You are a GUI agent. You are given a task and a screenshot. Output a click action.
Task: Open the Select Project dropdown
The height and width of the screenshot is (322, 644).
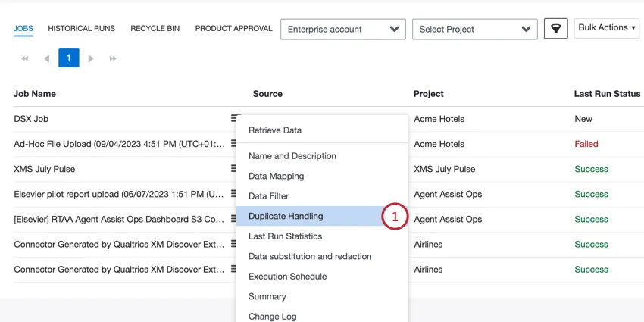(474, 29)
